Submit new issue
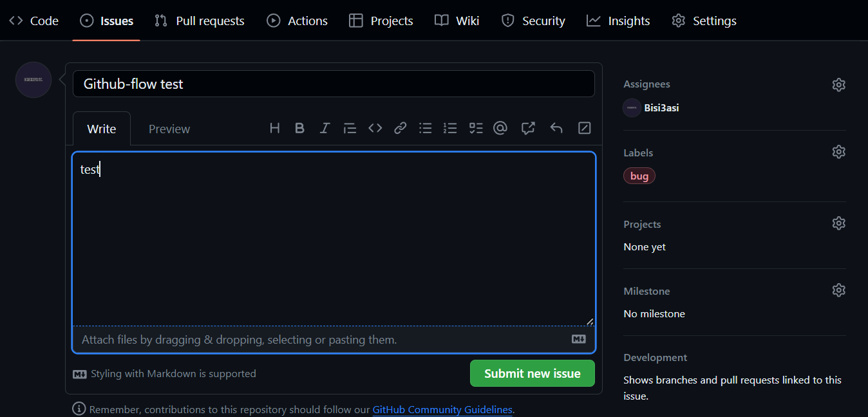The width and height of the screenshot is (868, 417). 533,373
